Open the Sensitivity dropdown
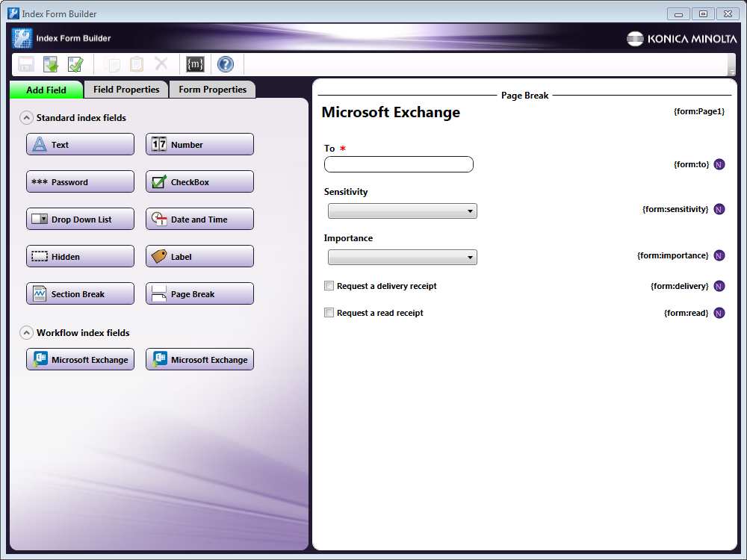 coord(403,211)
